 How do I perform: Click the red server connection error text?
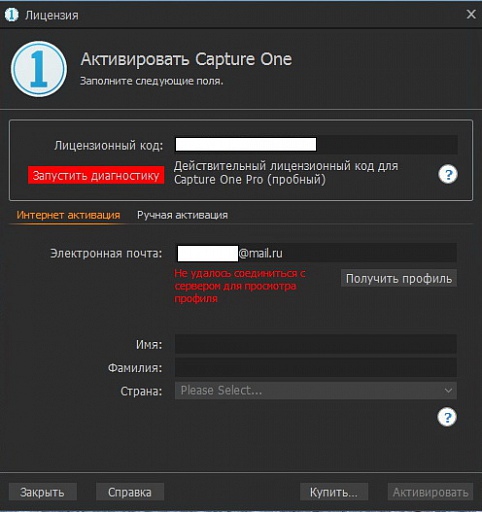coord(240,286)
